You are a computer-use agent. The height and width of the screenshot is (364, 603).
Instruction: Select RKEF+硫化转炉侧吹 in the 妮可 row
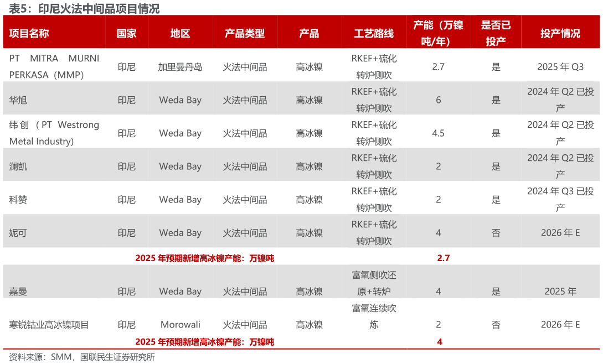coord(374,232)
